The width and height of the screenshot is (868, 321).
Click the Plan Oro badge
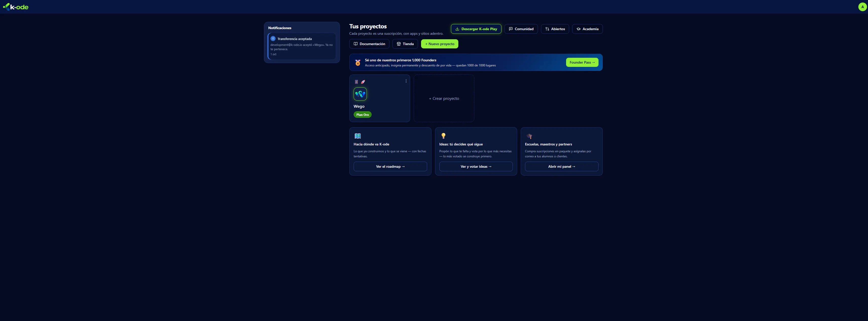click(x=362, y=115)
